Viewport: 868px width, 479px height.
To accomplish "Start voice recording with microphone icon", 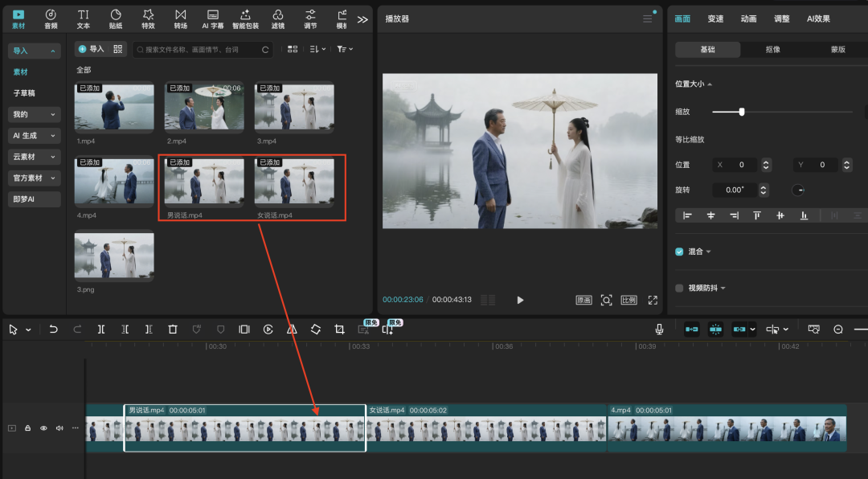I will [x=659, y=330].
